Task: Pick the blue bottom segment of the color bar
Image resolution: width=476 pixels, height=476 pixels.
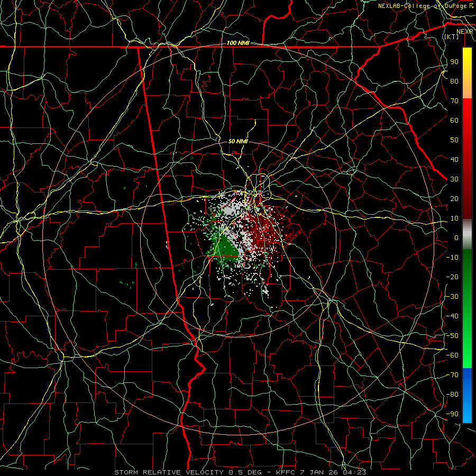Action: 467,396
